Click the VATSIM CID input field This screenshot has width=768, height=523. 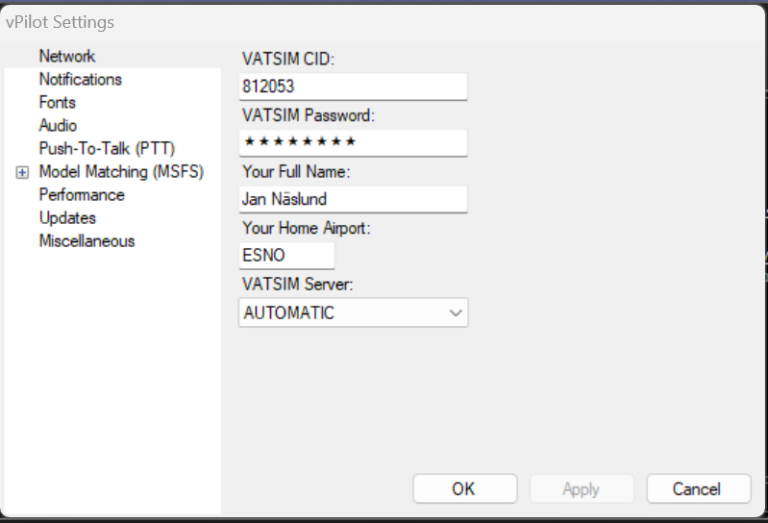click(x=353, y=87)
